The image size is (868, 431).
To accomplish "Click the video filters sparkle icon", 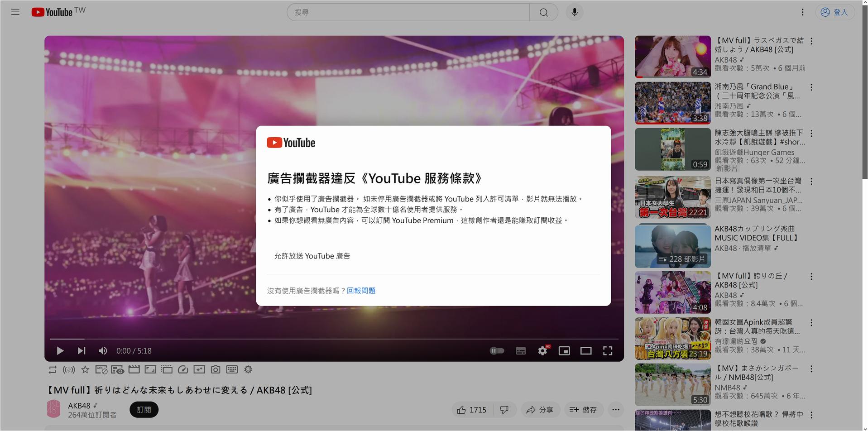I will (199, 370).
